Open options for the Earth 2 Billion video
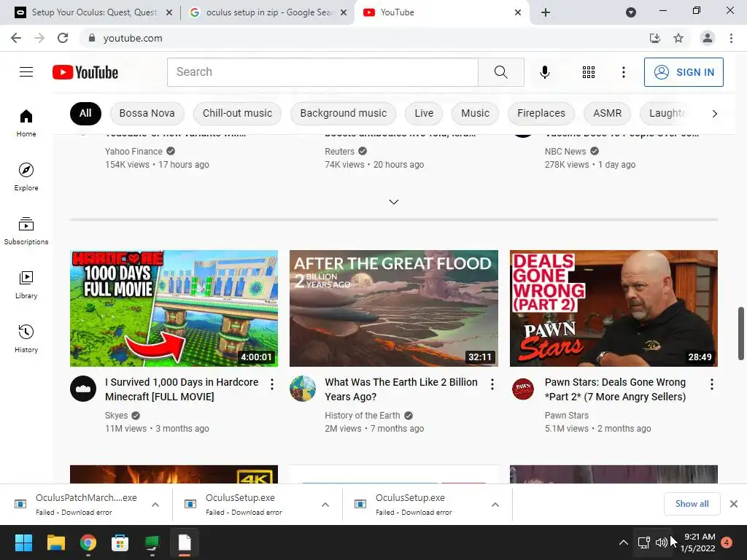747x560 pixels. [492, 384]
